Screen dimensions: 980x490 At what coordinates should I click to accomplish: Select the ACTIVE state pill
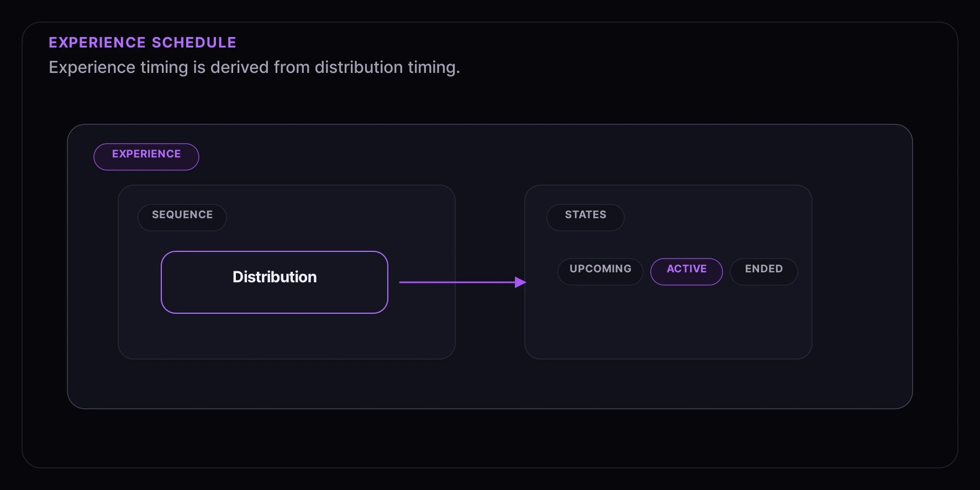tap(687, 272)
